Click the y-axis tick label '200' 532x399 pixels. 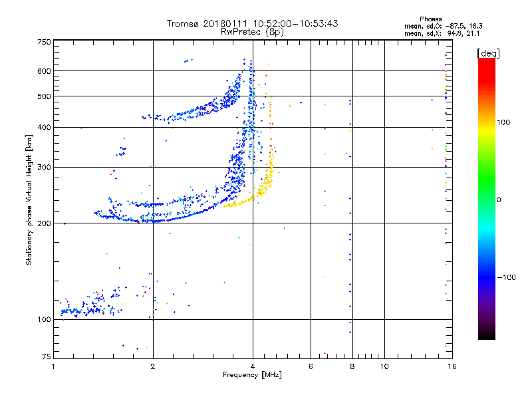pyautogui.click(x=44, y=223)
